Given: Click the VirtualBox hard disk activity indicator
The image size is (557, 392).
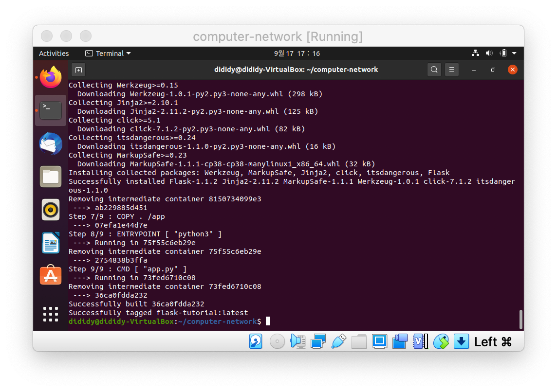Looking at the screenshot, I should click(x=256, y=341).
